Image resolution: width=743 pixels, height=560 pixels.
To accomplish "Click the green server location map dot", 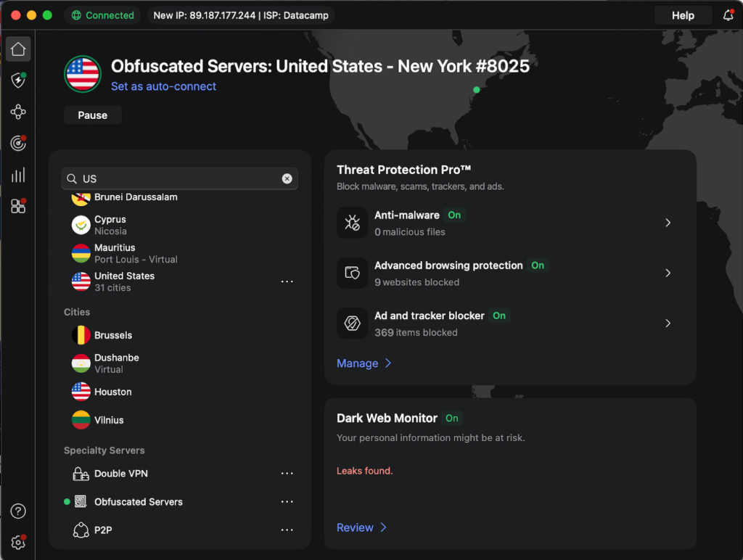I will pos(477,89).
